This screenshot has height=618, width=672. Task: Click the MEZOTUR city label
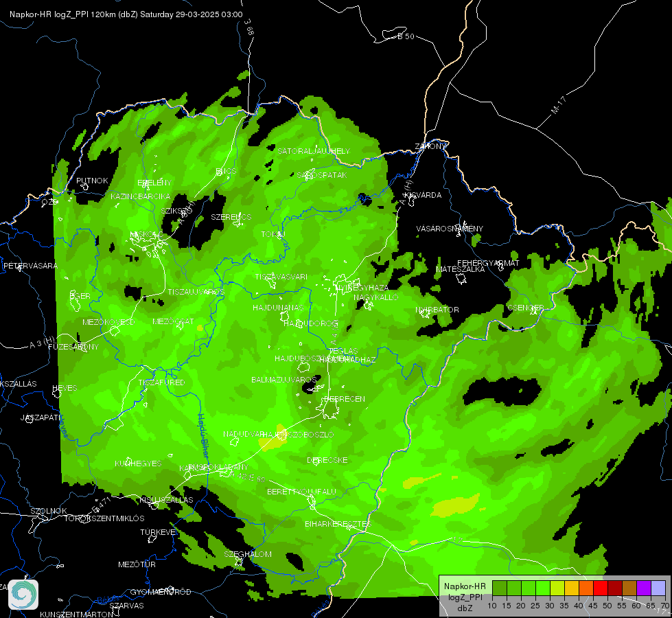137,565
